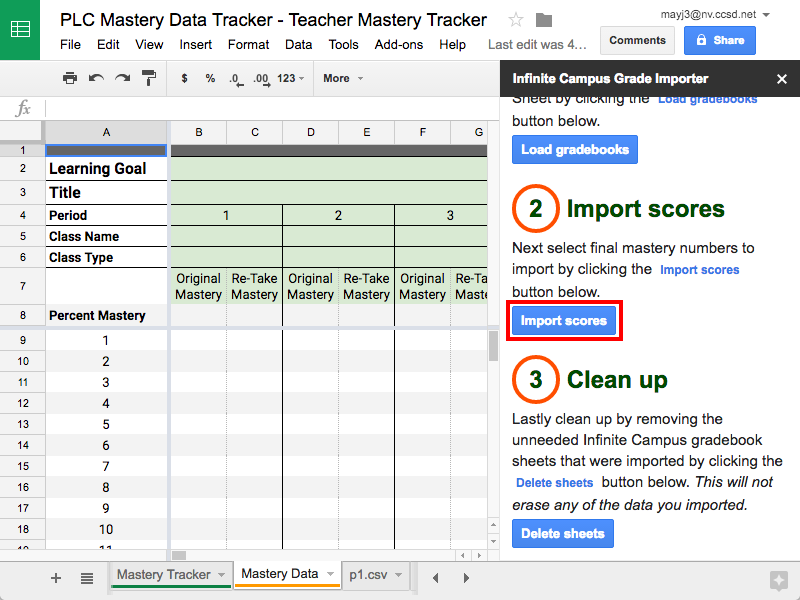
Task: Open the move-to-folder icon
Action: [544, 20]
